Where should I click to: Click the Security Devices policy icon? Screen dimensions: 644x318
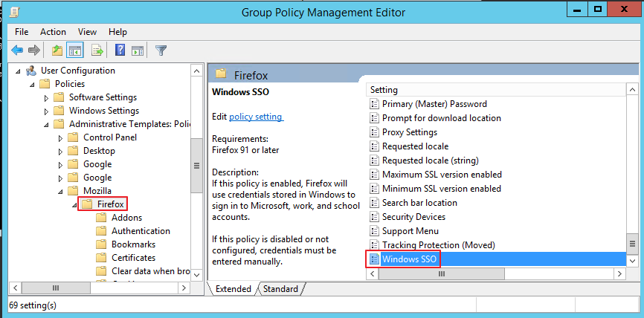tap(374, 217)
